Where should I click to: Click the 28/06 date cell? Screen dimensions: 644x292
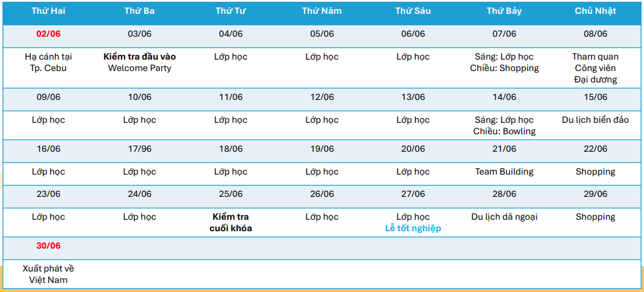tap(504, 194)
